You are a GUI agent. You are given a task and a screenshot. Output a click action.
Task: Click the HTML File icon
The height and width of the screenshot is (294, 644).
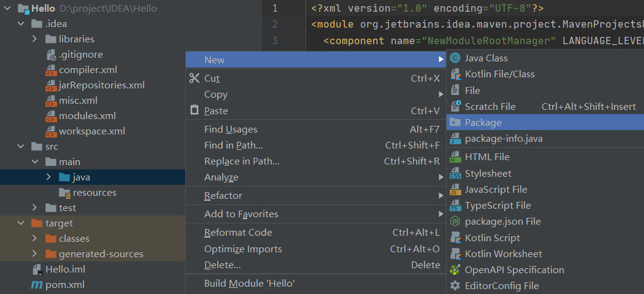454,157
